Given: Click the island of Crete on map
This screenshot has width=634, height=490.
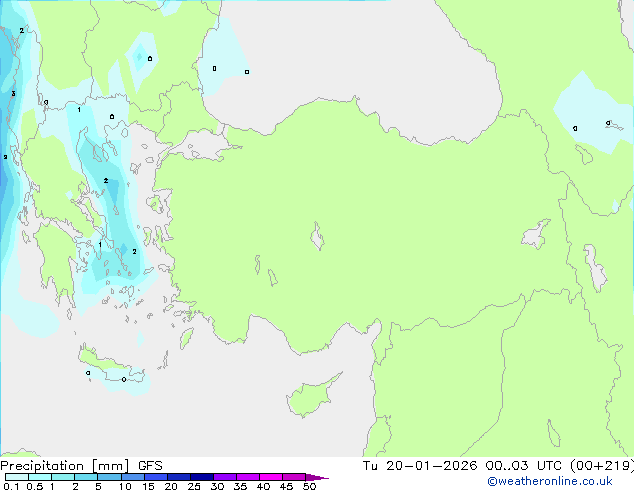Looking at the screenshot, I should (x=111, y=365).
